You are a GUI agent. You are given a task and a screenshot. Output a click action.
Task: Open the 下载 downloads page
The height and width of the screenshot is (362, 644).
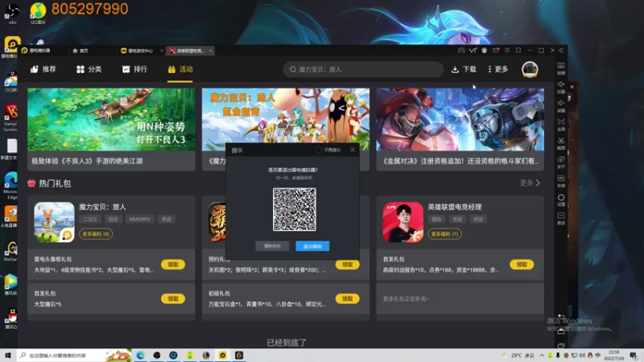coord(464,69)
